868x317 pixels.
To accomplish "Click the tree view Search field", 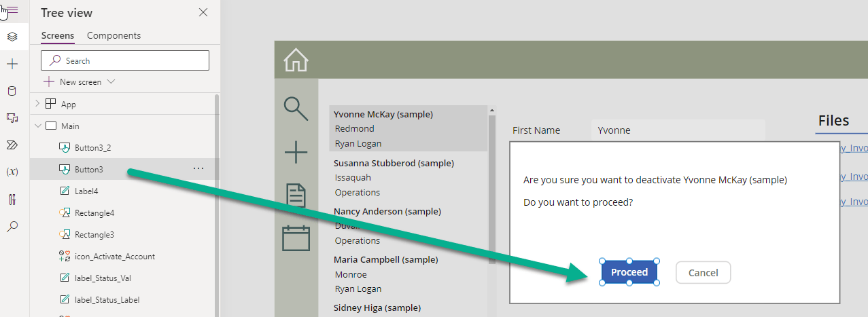I will coord(125,60).
